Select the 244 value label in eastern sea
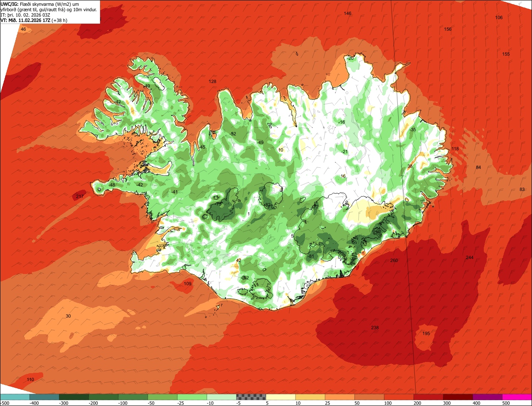This screenshot has width=532, height=406. click(470, 258)
